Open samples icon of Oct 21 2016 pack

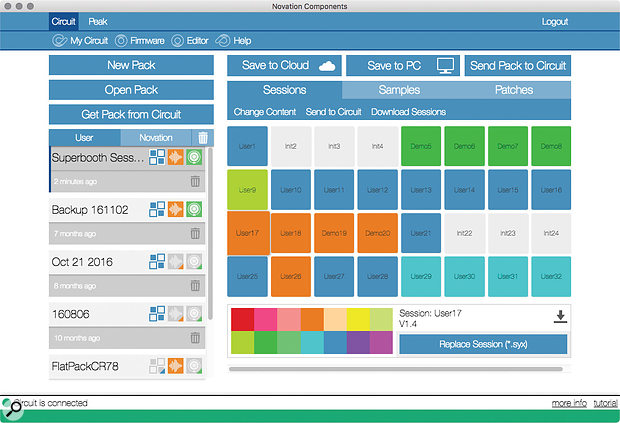[x=176, y=261]
